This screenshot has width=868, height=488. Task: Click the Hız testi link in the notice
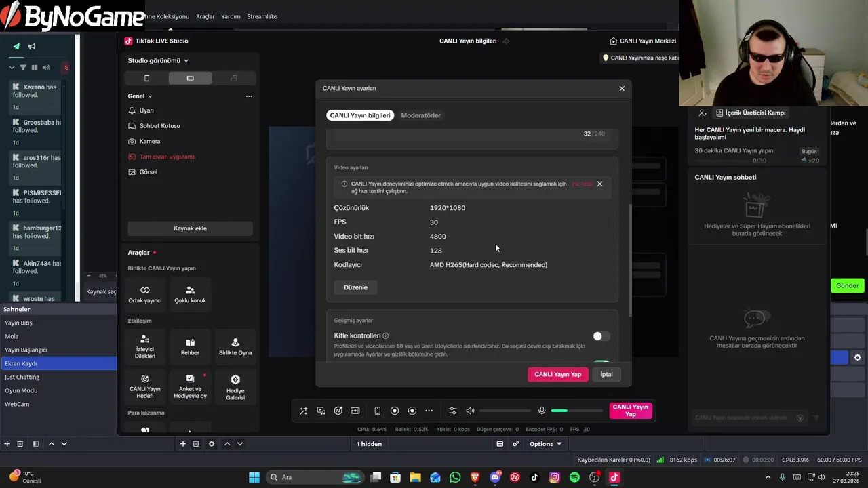pos(582,184)
